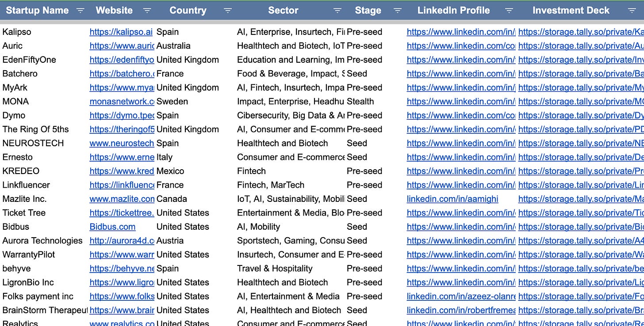Open the edenfiftyone website link
This screenshot has width=644, height=326.
[x=122, y=60]
